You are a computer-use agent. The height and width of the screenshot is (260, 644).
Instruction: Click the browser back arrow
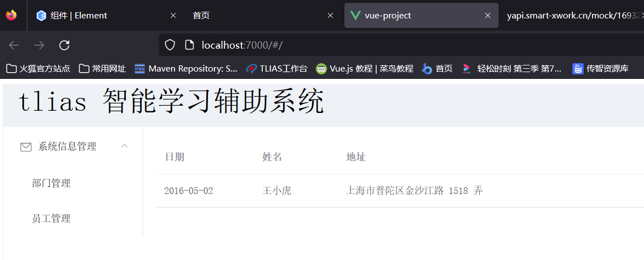pyautogui.click(x=14, y=45)
